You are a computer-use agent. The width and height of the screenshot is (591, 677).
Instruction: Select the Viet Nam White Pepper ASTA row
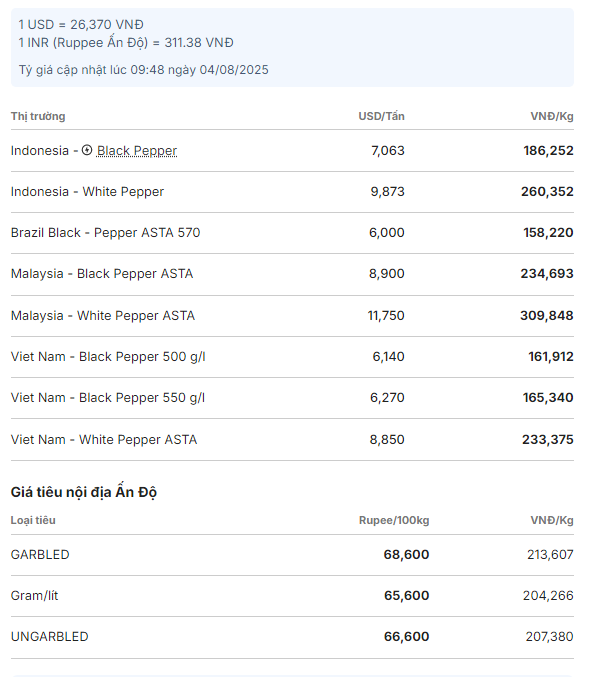click(x=292, y=440)
